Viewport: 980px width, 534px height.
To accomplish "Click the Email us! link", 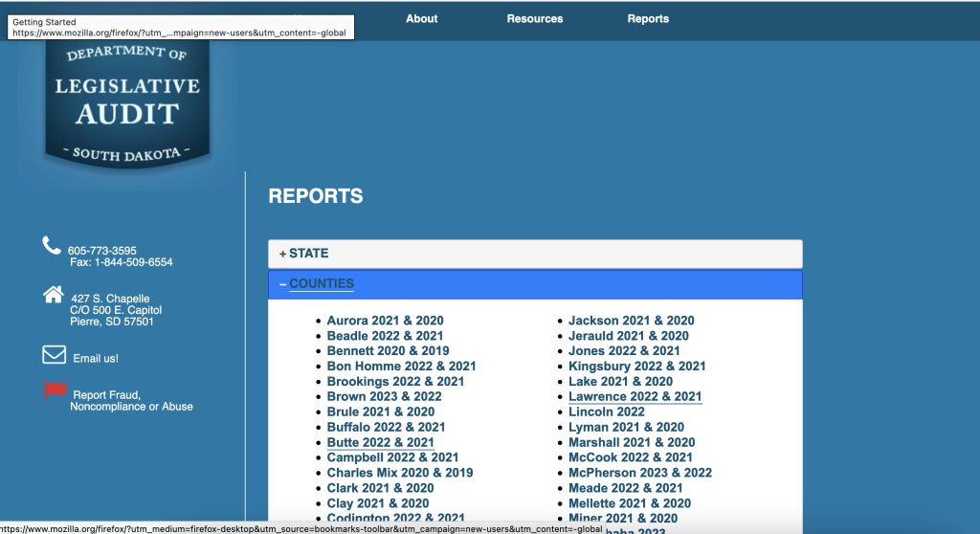I will point(96,359).
